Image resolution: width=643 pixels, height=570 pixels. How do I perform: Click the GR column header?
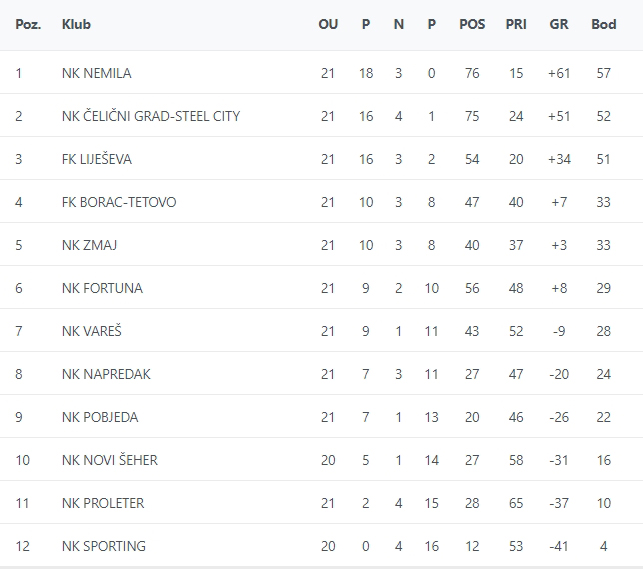click(x=559, y=24)
